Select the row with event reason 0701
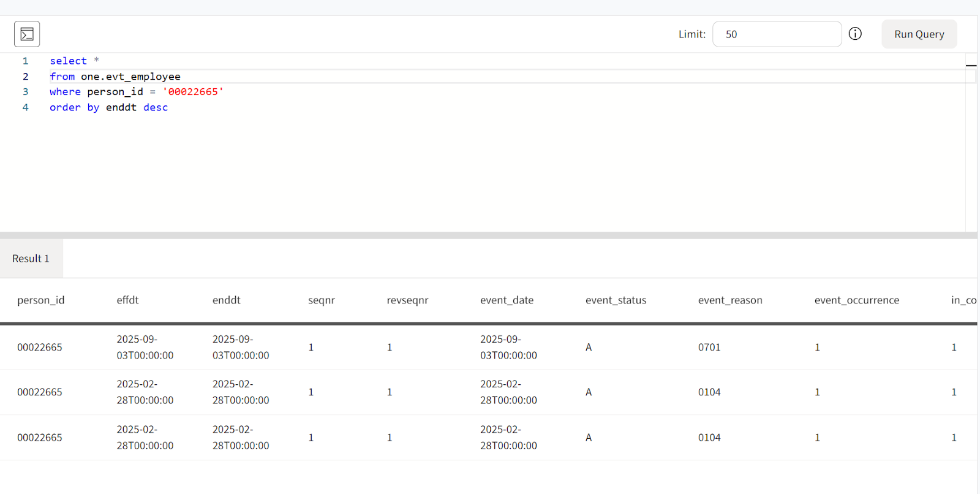Image resolution: width=980 pixels, height=494 pixels. (x=709, y=348)
